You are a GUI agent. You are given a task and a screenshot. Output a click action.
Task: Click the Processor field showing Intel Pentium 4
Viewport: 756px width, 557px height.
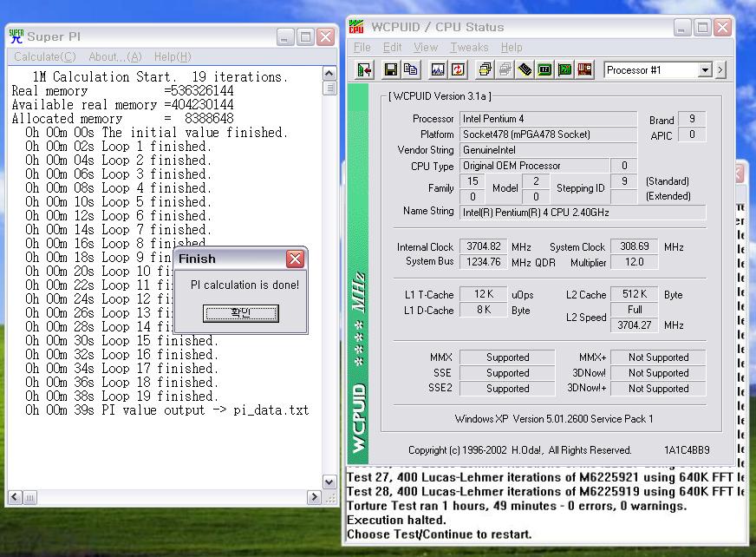pos(548,119)
